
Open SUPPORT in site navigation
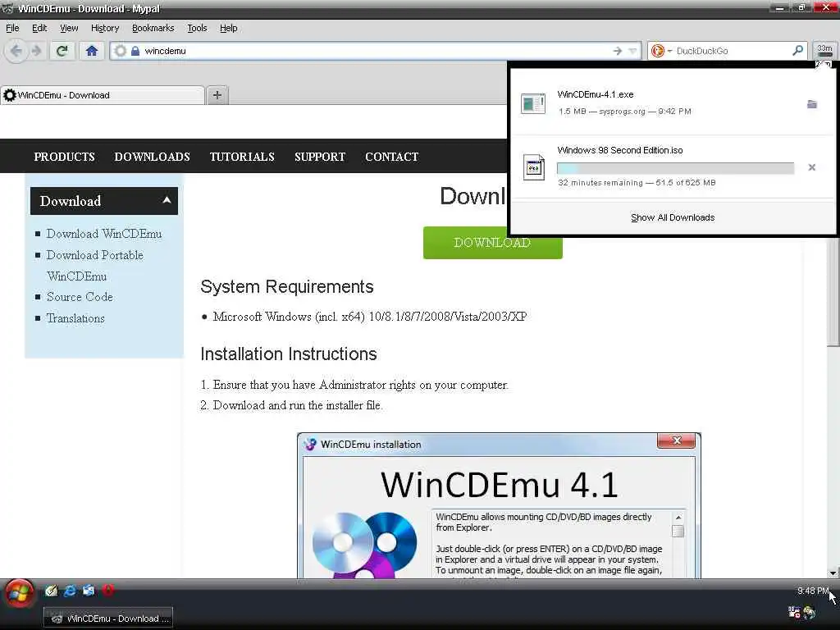(x=320, y=157)
